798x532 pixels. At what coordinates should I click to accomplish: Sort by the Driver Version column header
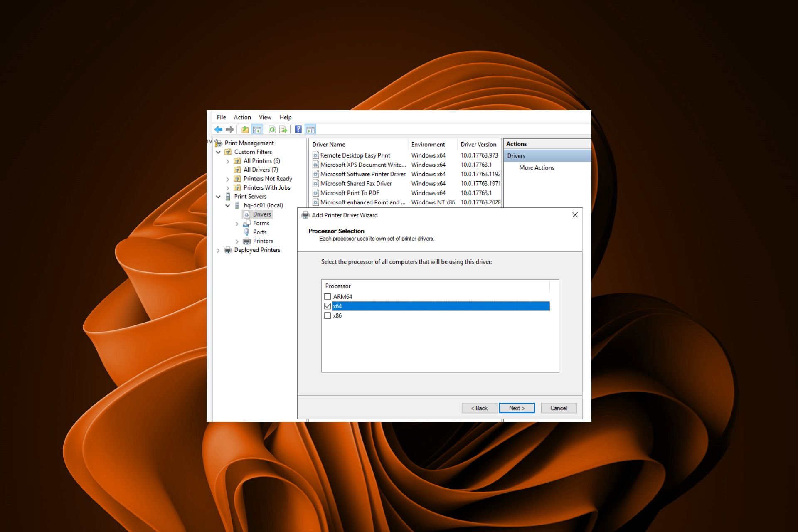coord(479,145)
